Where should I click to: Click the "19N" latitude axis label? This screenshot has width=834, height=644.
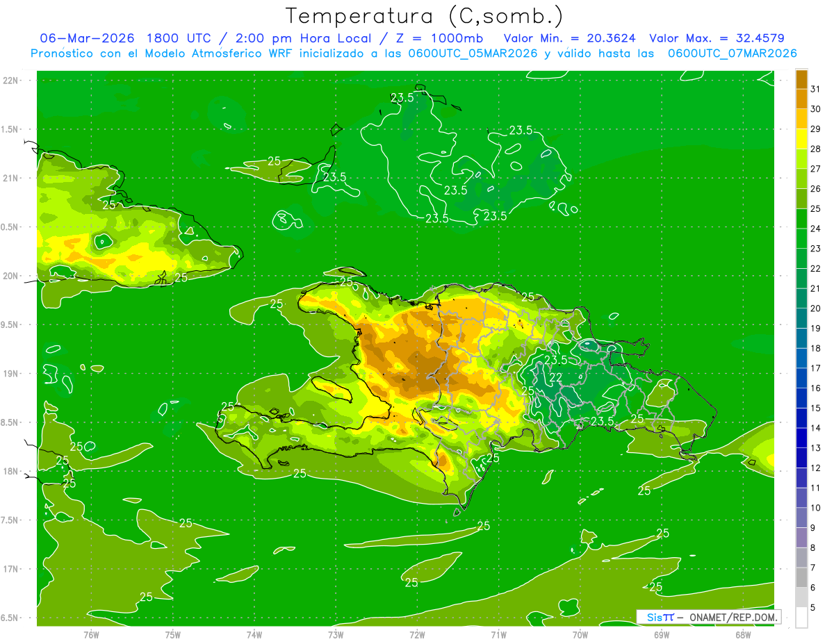pyautogui.click(x=10, y=374)
